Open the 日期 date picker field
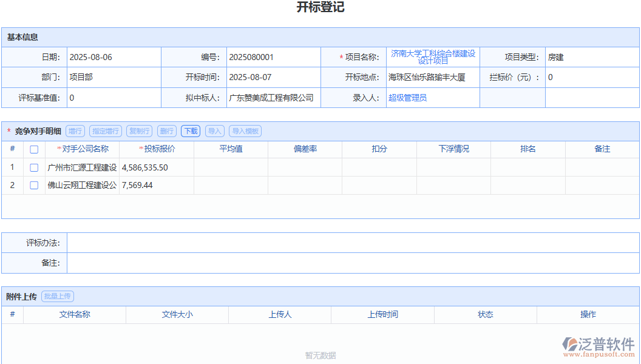This screenshot has height=364, width=641. point(114,56)
